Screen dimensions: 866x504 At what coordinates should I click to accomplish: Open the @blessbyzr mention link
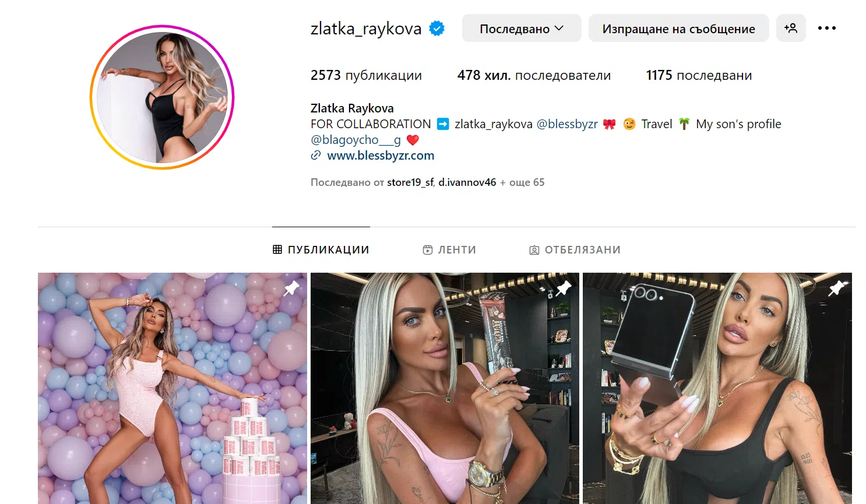pyautogui.click(x=567, y=124)
